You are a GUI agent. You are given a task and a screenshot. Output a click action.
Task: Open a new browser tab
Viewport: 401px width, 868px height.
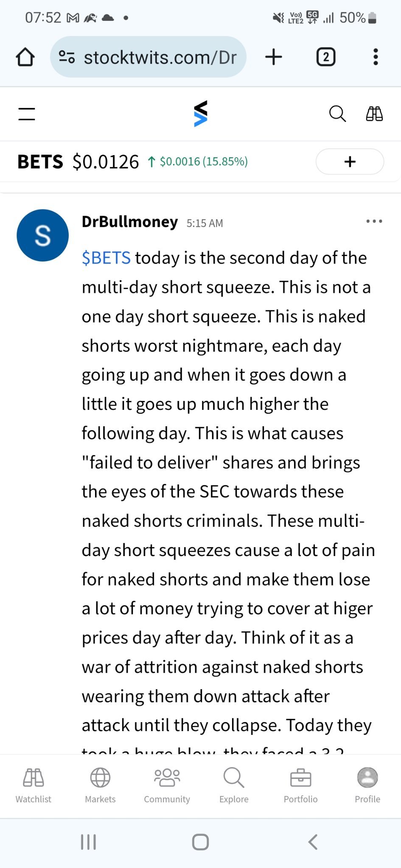pos(274,57)
